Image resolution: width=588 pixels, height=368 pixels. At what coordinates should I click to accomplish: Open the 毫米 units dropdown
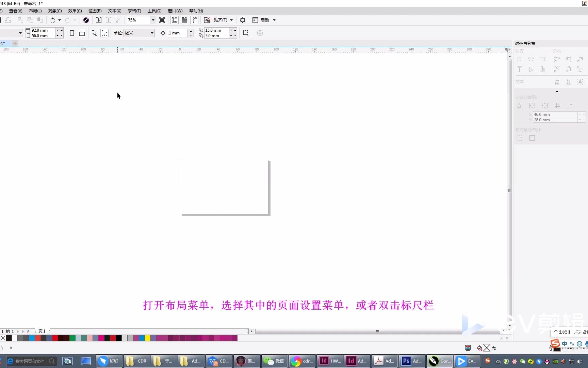152,33
